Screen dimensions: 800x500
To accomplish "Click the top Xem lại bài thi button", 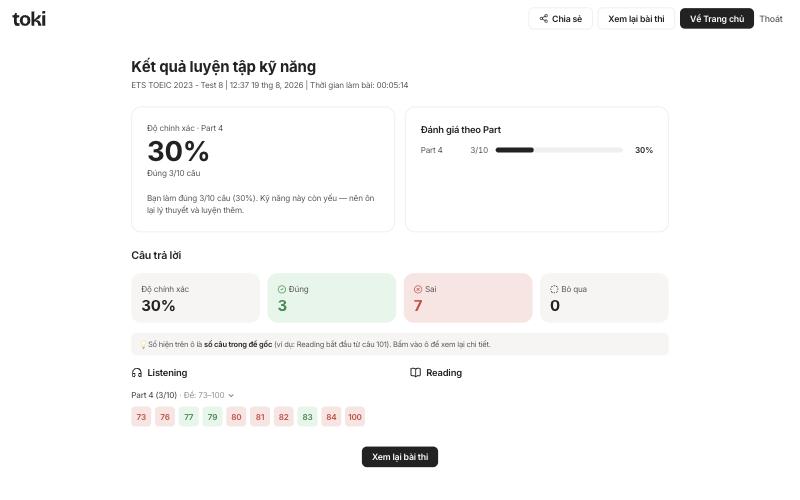I will pos(636,19).
